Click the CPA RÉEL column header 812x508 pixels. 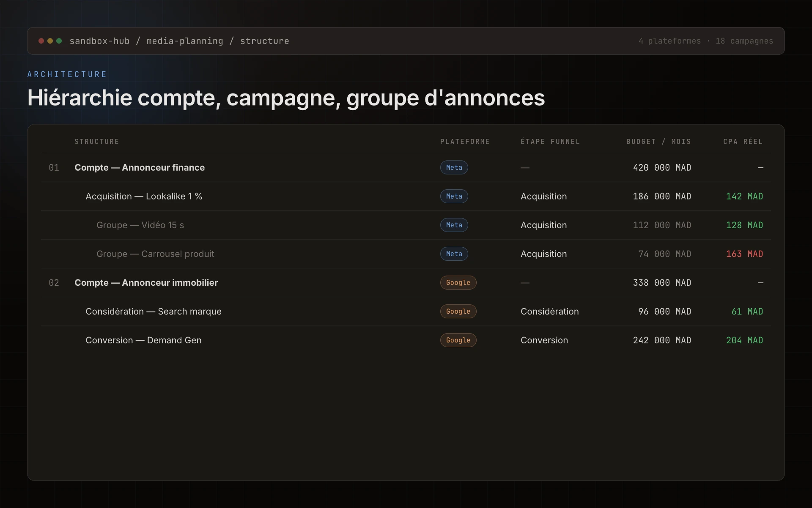pos(743,141)
